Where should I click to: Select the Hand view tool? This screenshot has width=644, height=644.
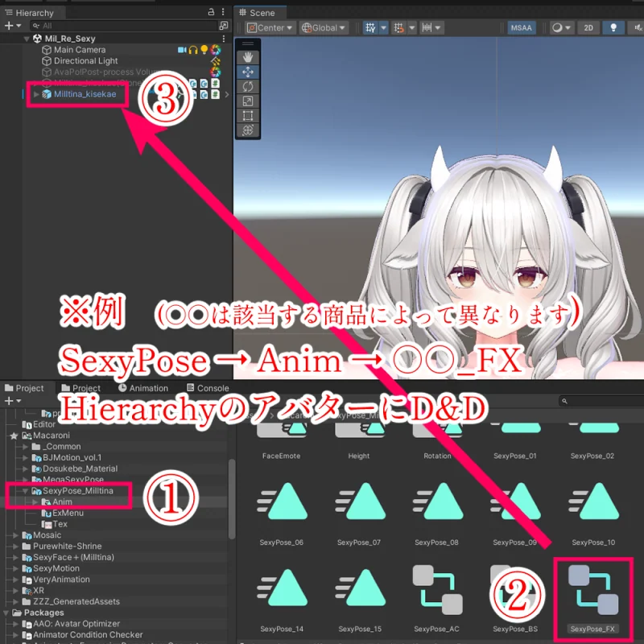point(248,57)
